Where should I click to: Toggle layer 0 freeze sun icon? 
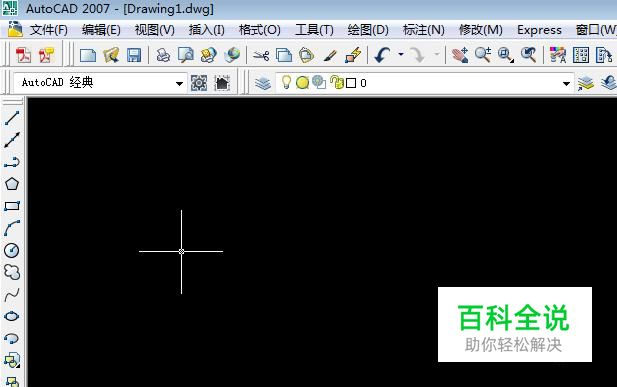pos(302,83)
